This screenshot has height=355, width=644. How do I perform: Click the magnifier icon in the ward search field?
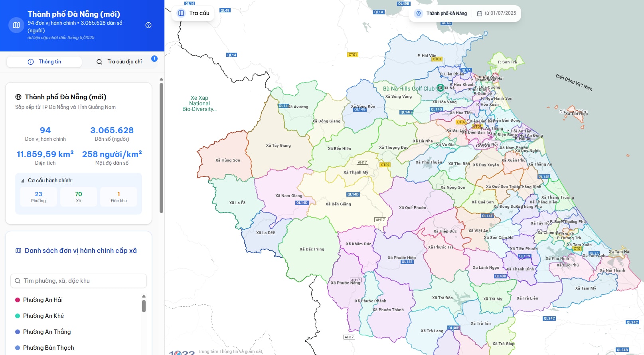pos(18,281)
